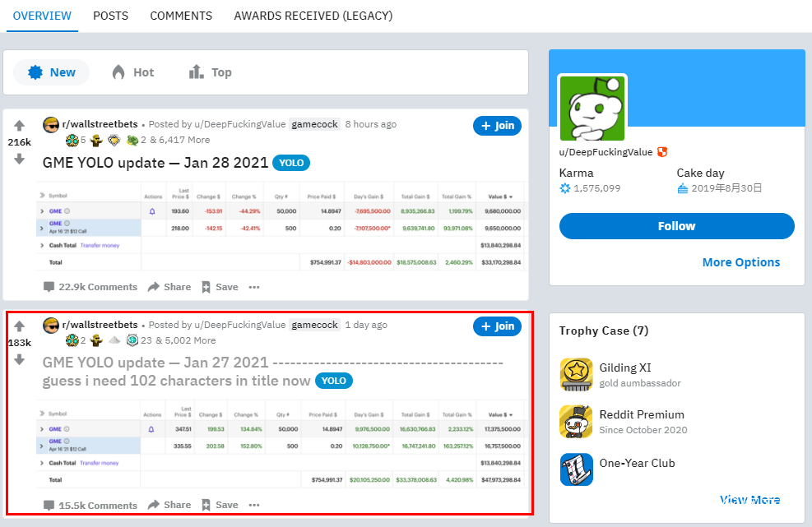View More trophies in Trophy Case

749,500
